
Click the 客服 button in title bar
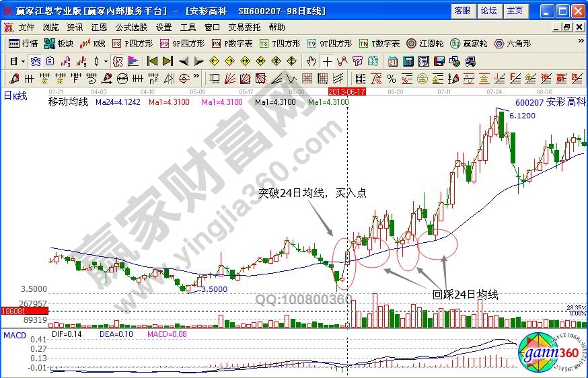tap(463, 11)
